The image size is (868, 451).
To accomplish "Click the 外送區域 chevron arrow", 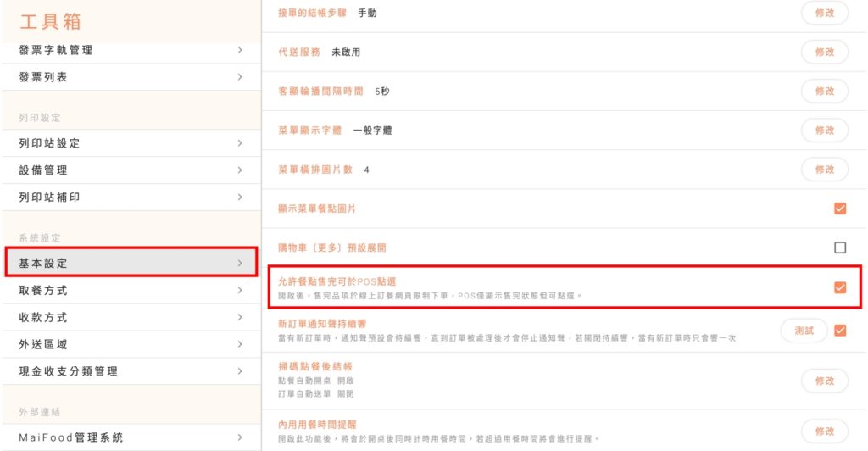I will [x=240, y=345].
